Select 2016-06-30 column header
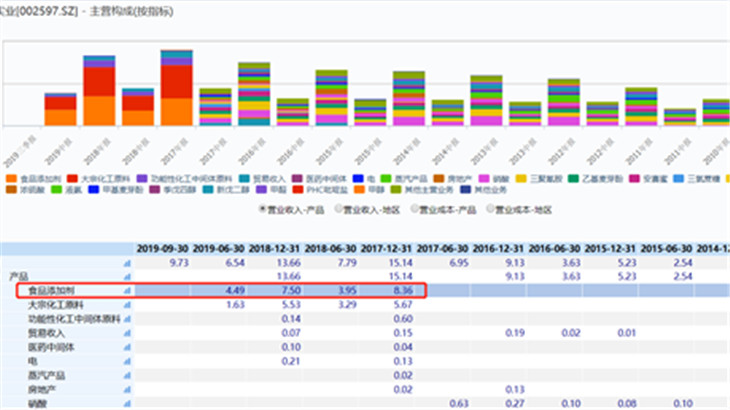The image size is (730, 410). [x=554, y=249]
